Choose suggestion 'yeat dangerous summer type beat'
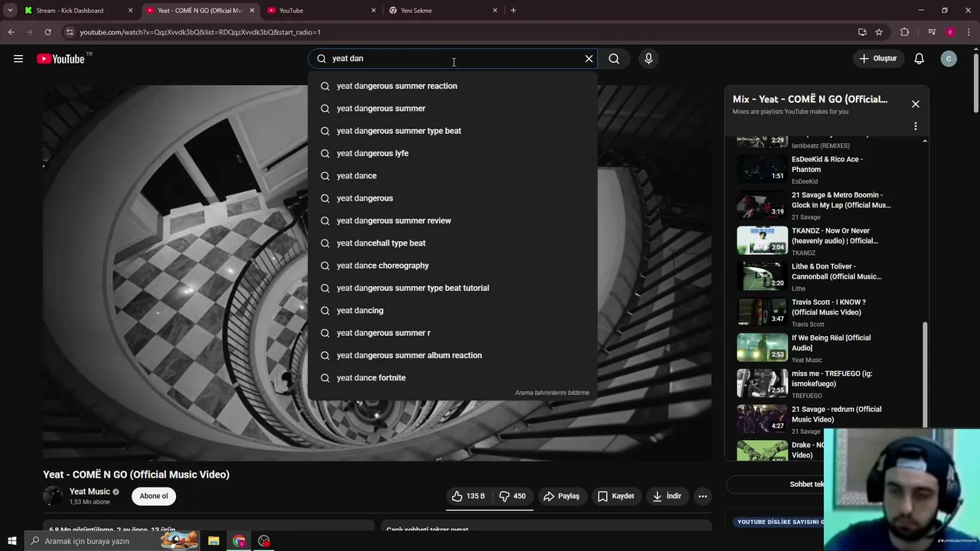Viewport: 980px width, 551px height. point(452,131)
